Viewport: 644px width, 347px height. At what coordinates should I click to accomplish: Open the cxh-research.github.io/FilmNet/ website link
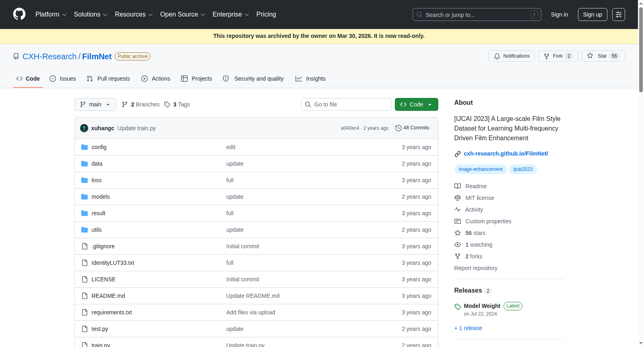pyautogui.click(x=506, y=154)
